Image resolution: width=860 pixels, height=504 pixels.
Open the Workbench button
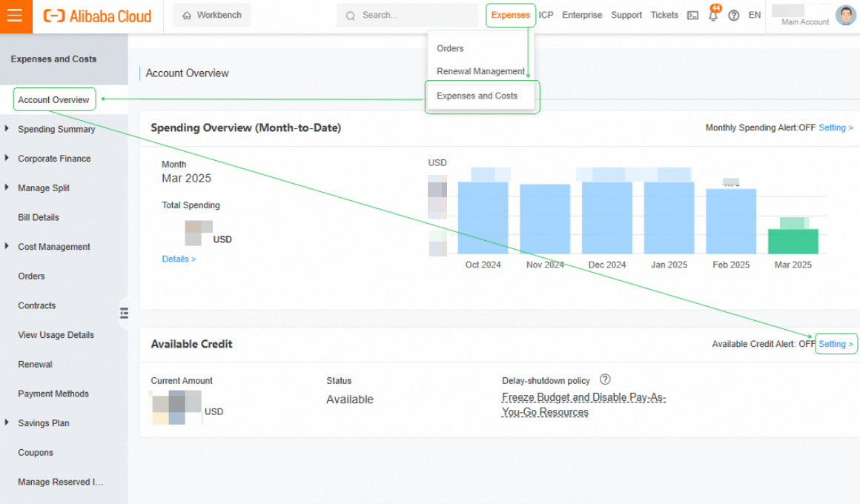(212, 16)
